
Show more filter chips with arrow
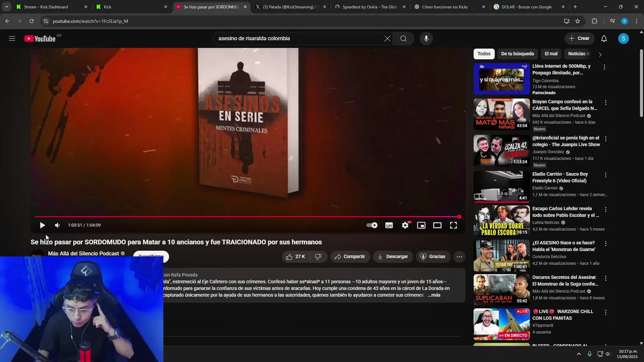pos(600,54)
